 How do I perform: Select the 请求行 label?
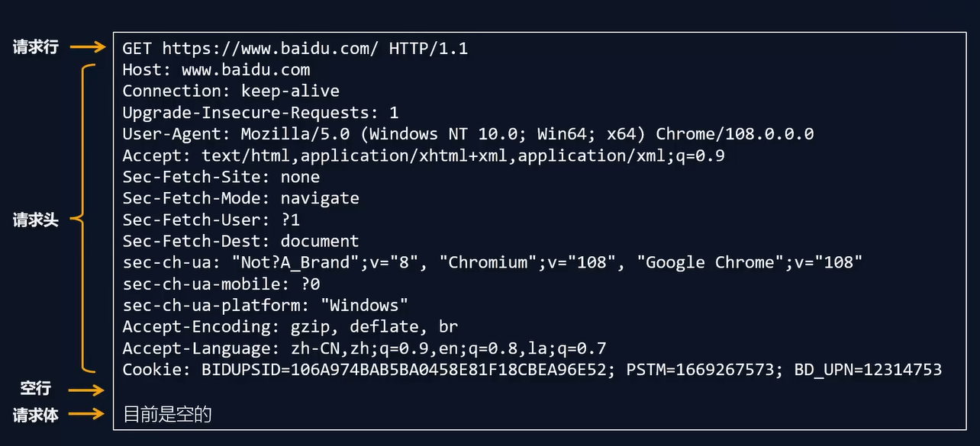pyautogui.click(x=35, y=47)
